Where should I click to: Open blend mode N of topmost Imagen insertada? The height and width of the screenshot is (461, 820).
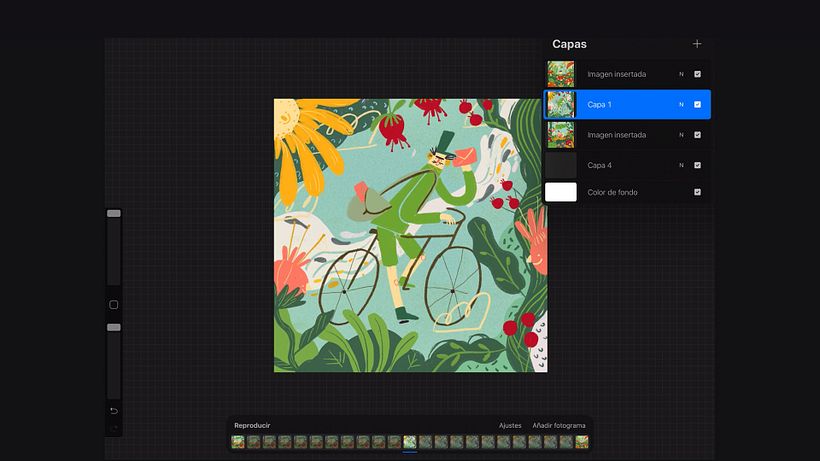coord(681,74)
